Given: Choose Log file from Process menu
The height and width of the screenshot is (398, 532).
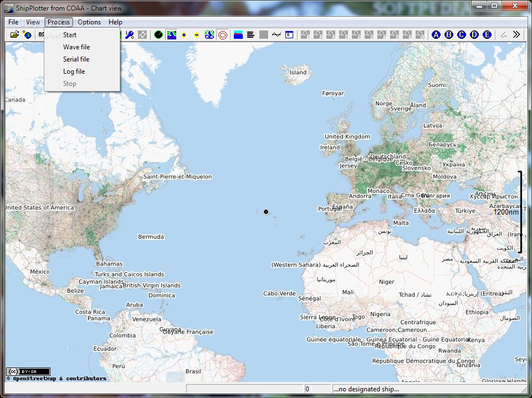Looking at the screenshot, I should (x=82, y=72).
